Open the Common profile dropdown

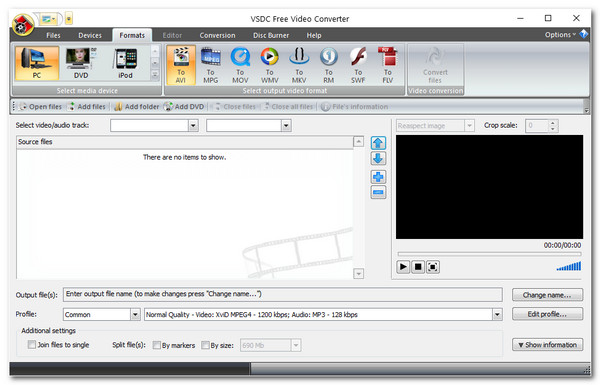coord(135,315)
